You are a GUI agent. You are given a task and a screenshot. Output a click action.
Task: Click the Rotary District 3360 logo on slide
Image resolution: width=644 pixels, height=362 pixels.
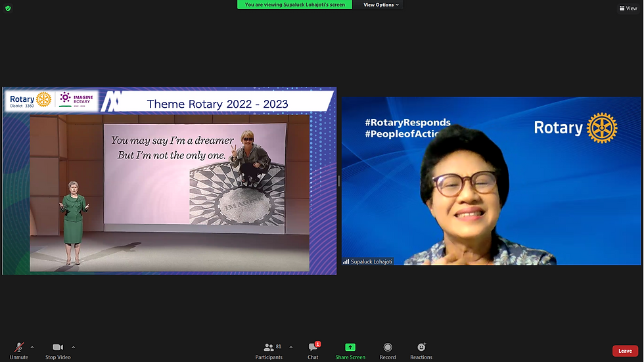tap(30, 101)
